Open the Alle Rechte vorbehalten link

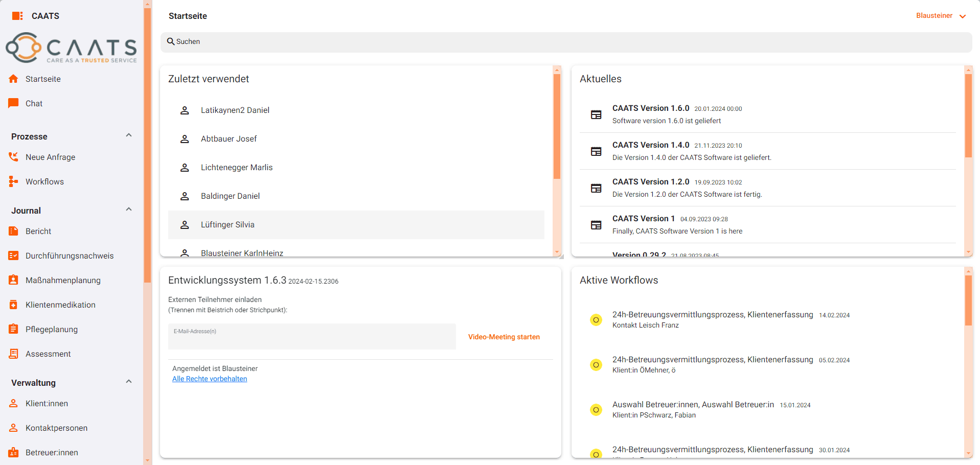click(210, 379)
